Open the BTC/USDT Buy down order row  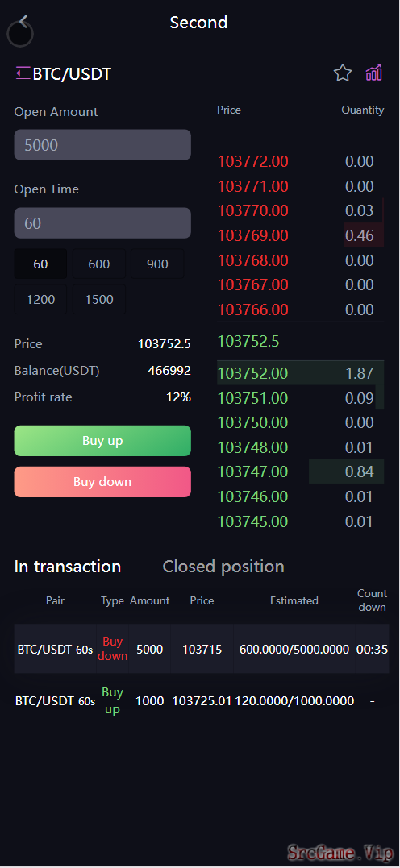click(202, 649)
